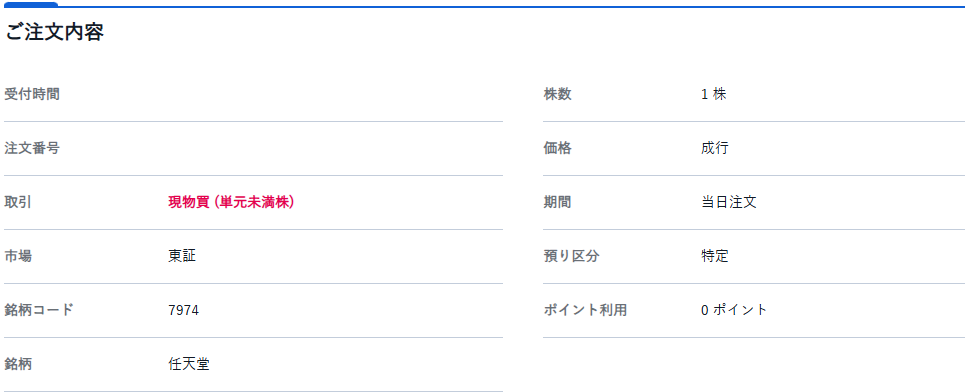Viewport: 965px width, 392px height.
Task: Select the 現物買 (単元未満株) text
Action: 231,202
